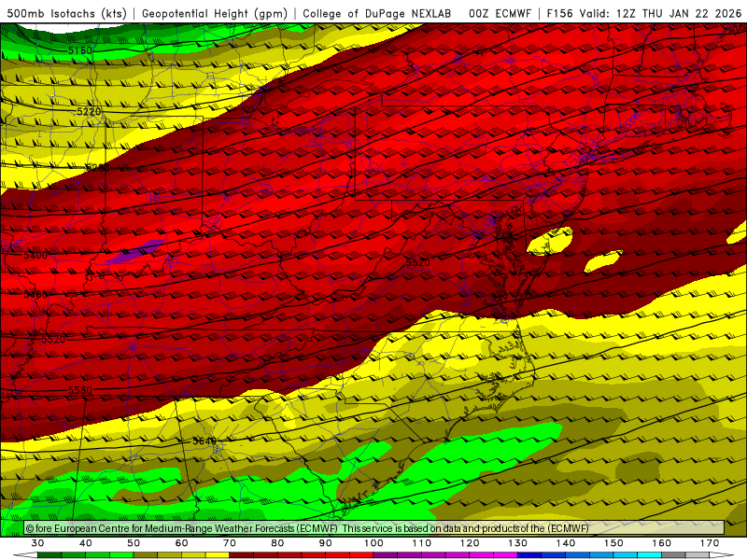
Task: Click the '500mb Isotachs (kts)' title text
Action: (66, 13)
